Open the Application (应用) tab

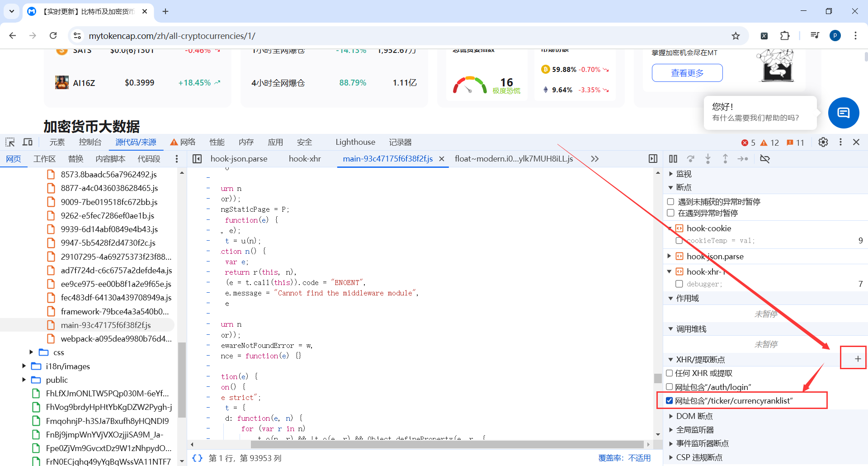(x=275, y=142)
